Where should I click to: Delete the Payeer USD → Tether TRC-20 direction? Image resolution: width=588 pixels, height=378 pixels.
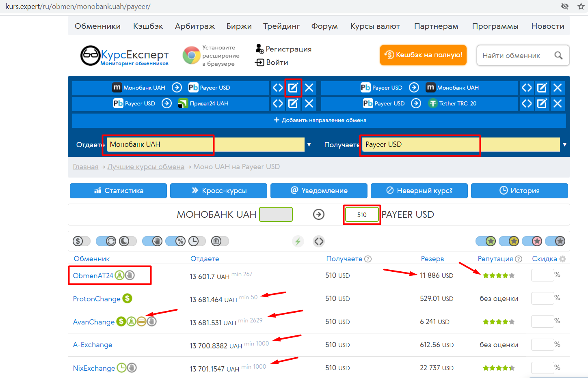(x=558, y=103)
